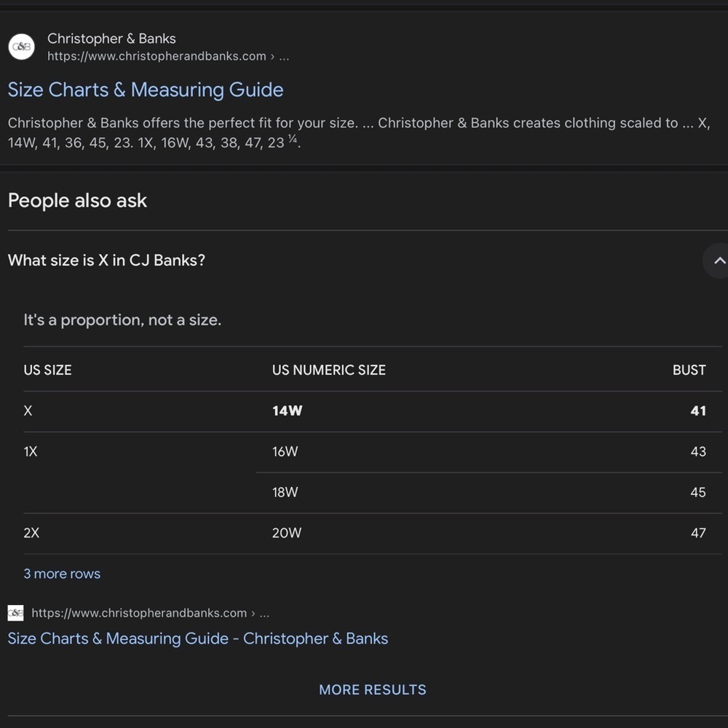The width and height of the screenshot is (728, 728).
Task: Expand the table with "3 more rows"
Action: coord(62,574)
